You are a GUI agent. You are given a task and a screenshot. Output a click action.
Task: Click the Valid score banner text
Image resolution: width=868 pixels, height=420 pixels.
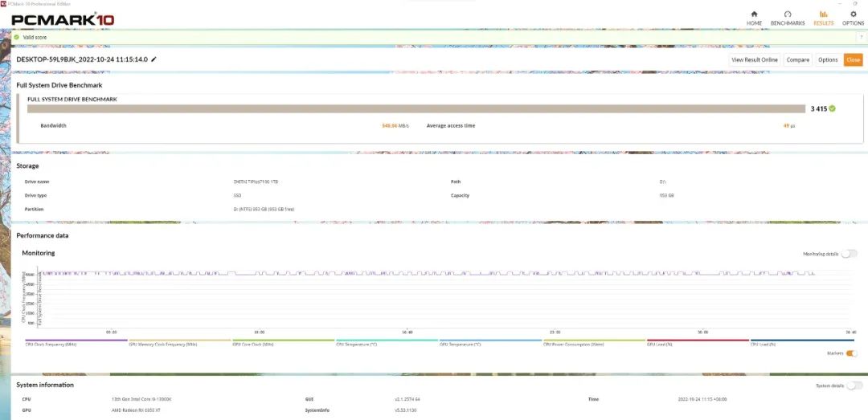(35, 37)
